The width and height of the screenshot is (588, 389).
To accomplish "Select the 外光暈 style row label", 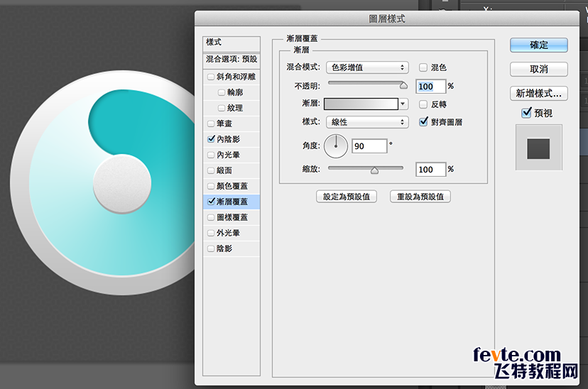I will tap(229, 233).
